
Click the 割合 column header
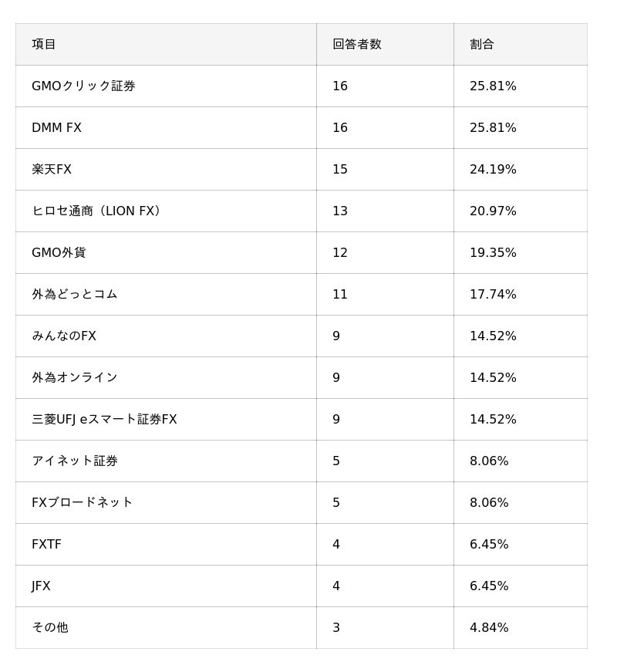coord(481,44)
